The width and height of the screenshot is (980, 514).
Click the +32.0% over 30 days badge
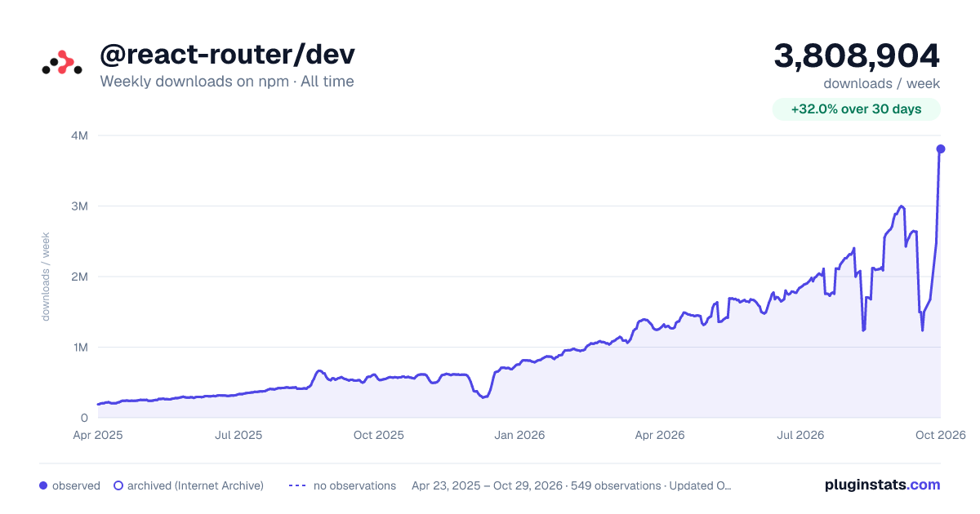coord(856,109)
